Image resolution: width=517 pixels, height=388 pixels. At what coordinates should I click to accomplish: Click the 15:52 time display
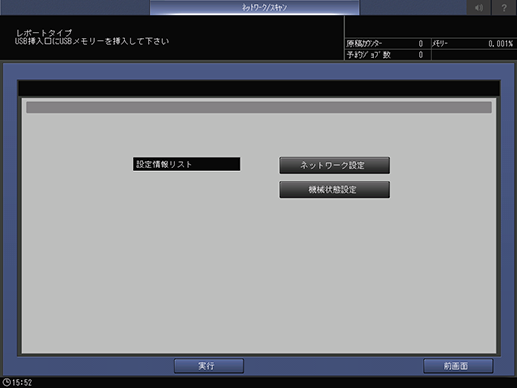tap(22, 382)
